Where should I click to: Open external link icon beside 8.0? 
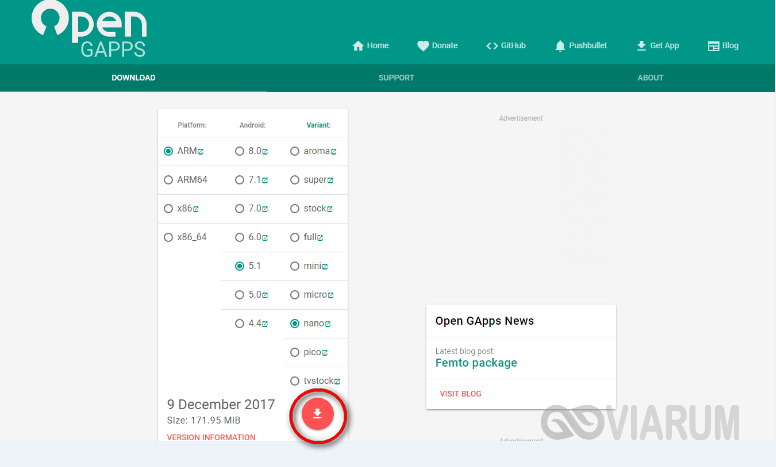265,152
